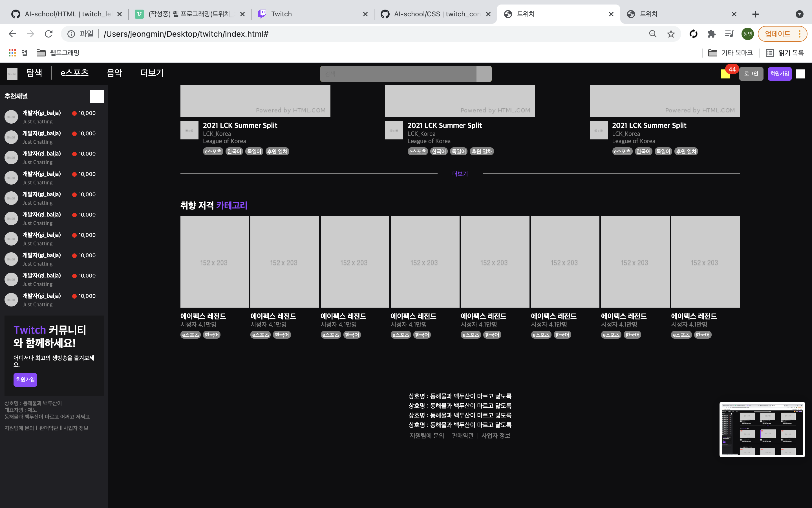Switch to AI-school/CSS GitHub tab
812x508 pixels.
click(x=436, y=14)
